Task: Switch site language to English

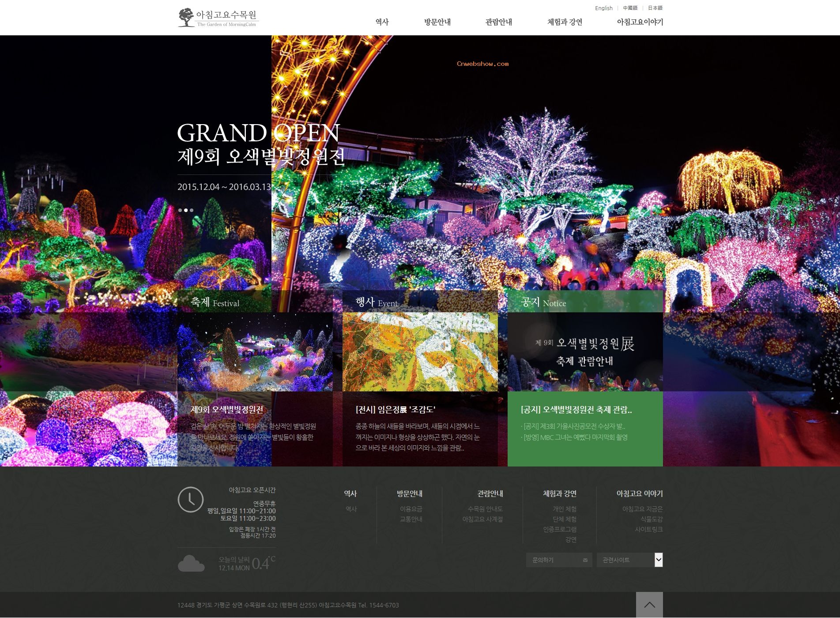Action: (x=603, y=8)
